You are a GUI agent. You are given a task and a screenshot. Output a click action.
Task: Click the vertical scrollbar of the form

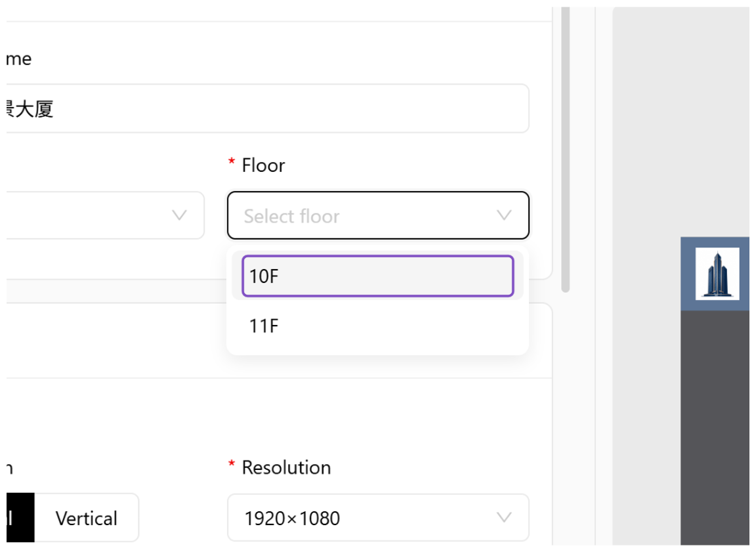pos(566,150)
